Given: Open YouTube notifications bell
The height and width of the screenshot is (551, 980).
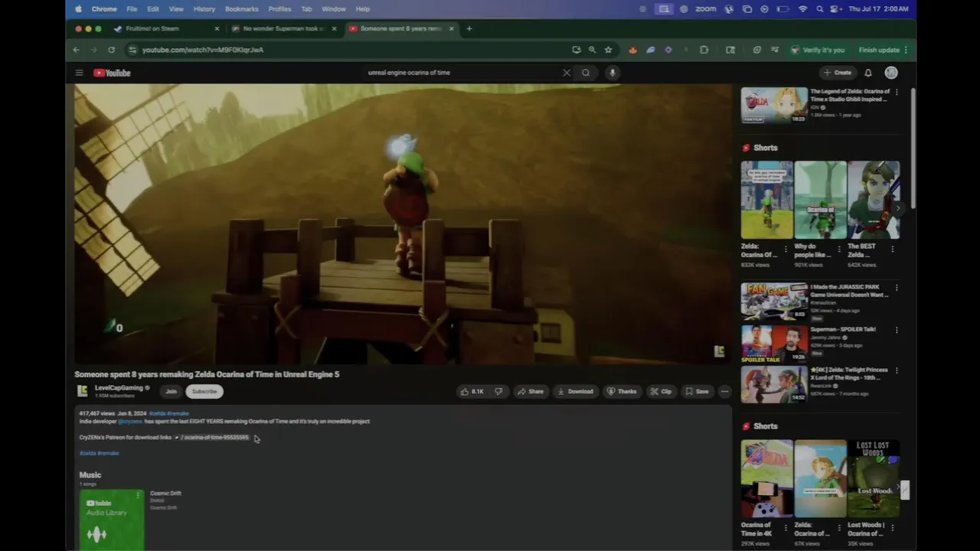Looking at the screenshot, I should 868,73.
